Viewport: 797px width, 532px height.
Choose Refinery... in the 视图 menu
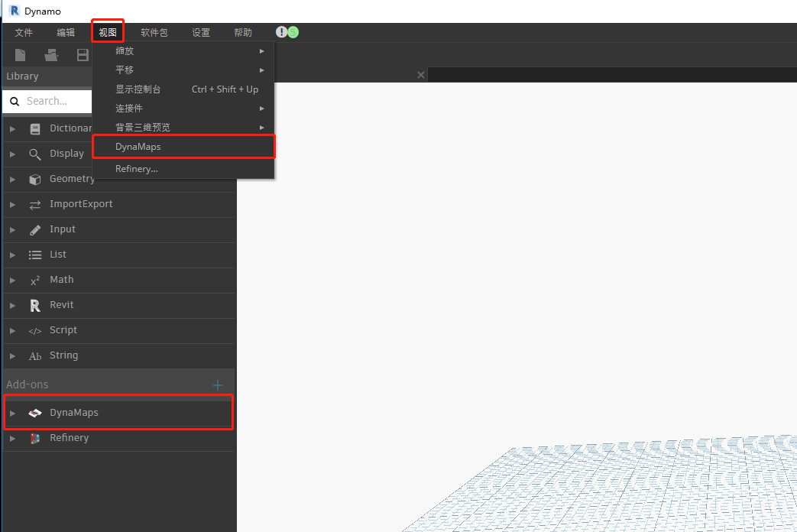click(x=183, y=169)
